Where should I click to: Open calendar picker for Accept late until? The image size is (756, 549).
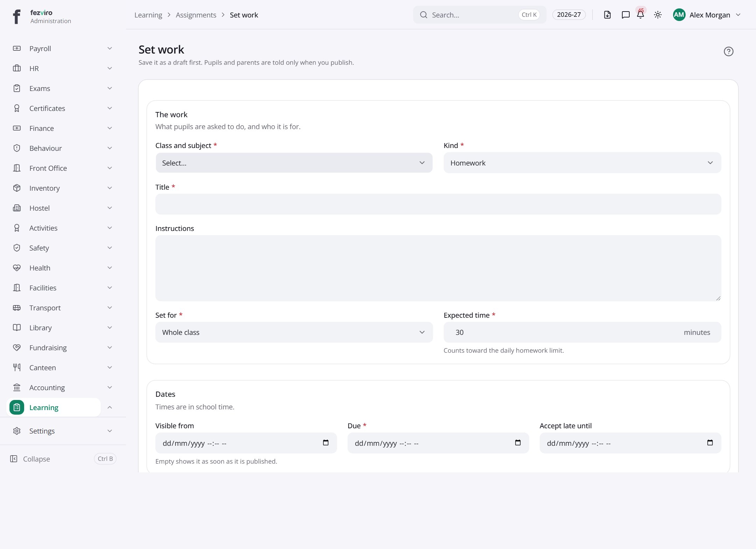click(x=710, y=443)
